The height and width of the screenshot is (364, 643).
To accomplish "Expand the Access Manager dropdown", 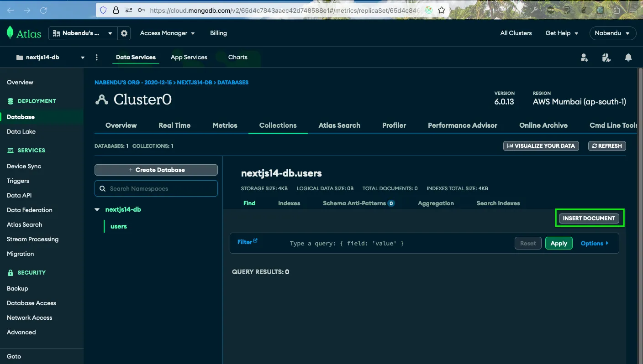I will [x=167, y=33].
